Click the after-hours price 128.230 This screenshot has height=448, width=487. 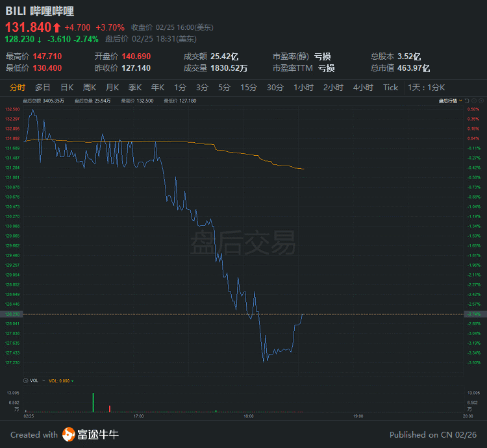tap(19, 39)
